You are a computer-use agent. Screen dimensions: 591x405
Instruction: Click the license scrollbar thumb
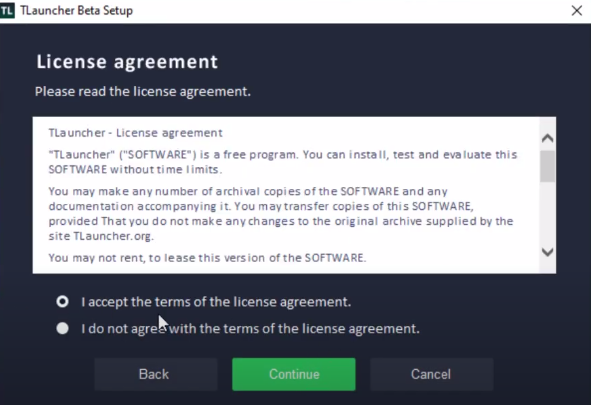pyautogui.click(x=547, y=166)
